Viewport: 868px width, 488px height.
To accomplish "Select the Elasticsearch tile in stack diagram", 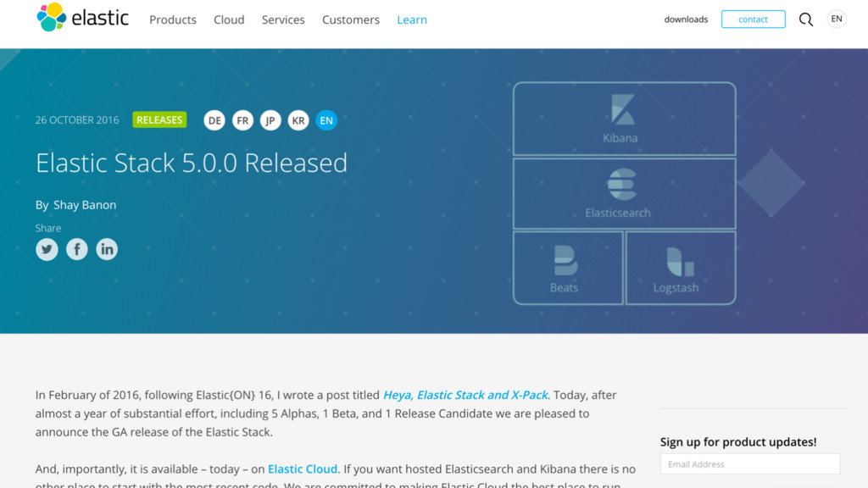I will 625,194.
